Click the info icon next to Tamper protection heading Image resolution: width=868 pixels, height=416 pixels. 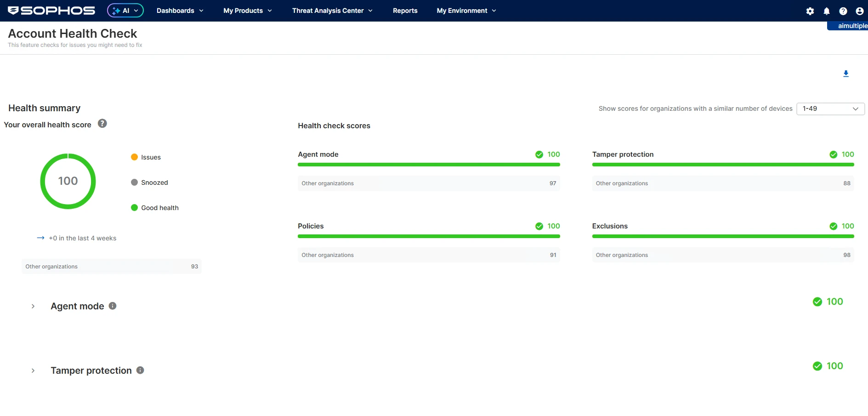pos(140,370)
